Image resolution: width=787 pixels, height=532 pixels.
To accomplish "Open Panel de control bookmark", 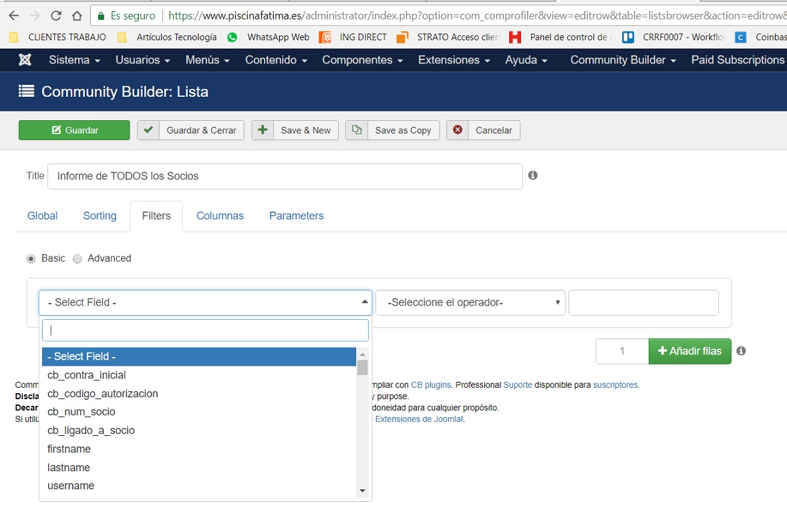I will point(561,37).
